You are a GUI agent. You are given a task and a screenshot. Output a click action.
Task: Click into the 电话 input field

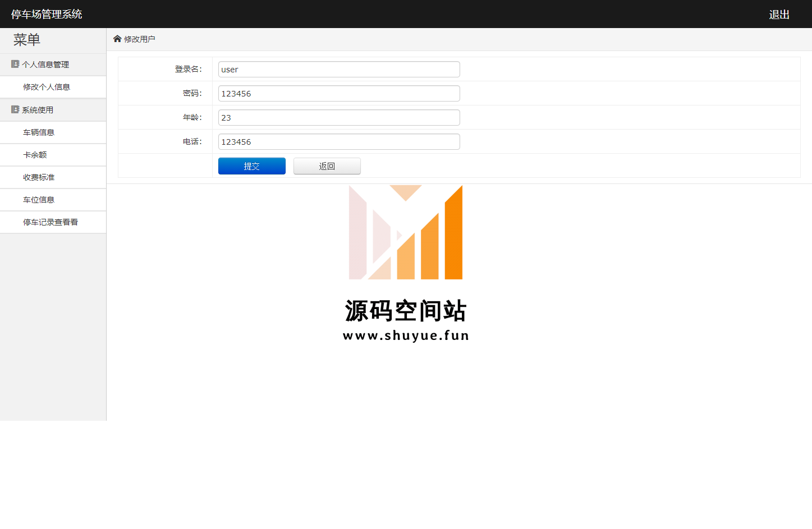339,142
